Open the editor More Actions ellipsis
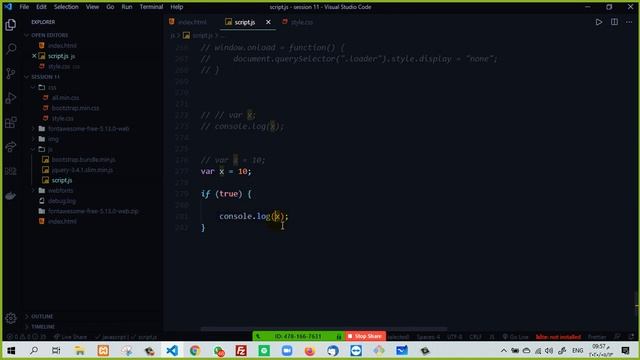 pyautogui.click(x=629, y=22)
